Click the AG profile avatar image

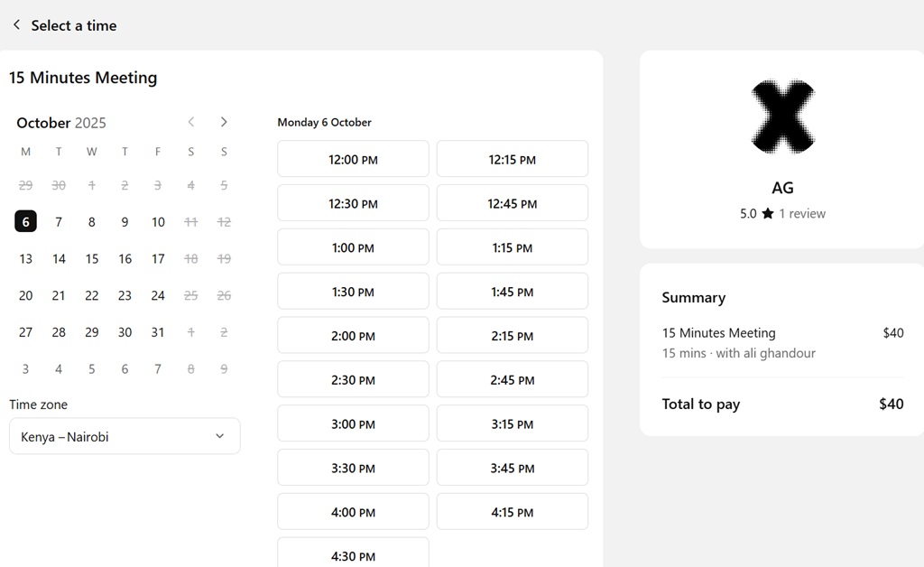tap(782, 116)
